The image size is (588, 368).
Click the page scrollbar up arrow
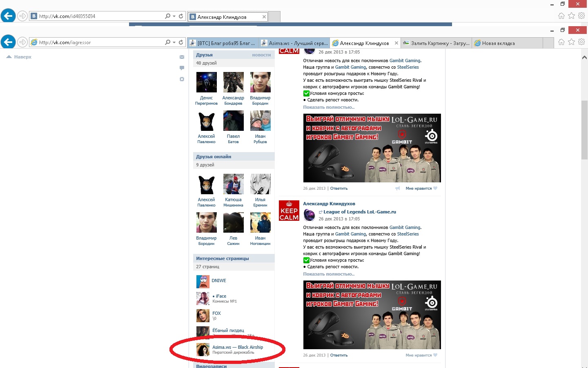pos(584,58)
